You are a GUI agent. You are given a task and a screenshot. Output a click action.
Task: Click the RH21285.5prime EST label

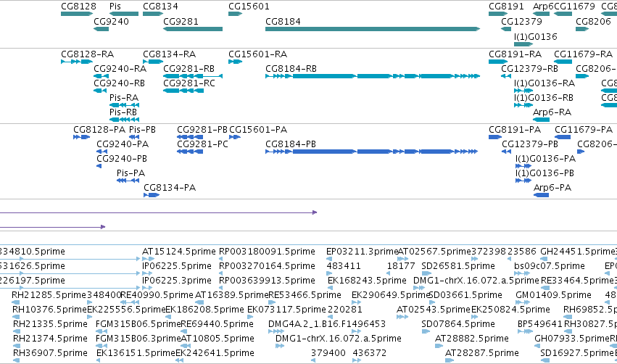pyautogui.click(x=49, y=295)
